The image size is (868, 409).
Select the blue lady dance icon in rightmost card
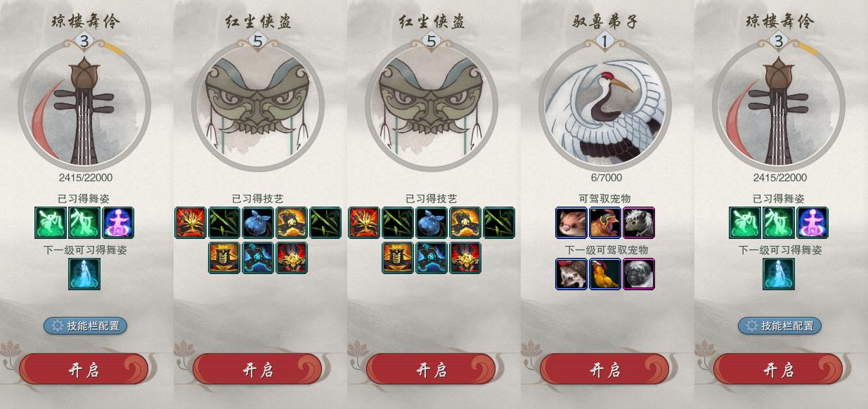[x=779, y=274]
